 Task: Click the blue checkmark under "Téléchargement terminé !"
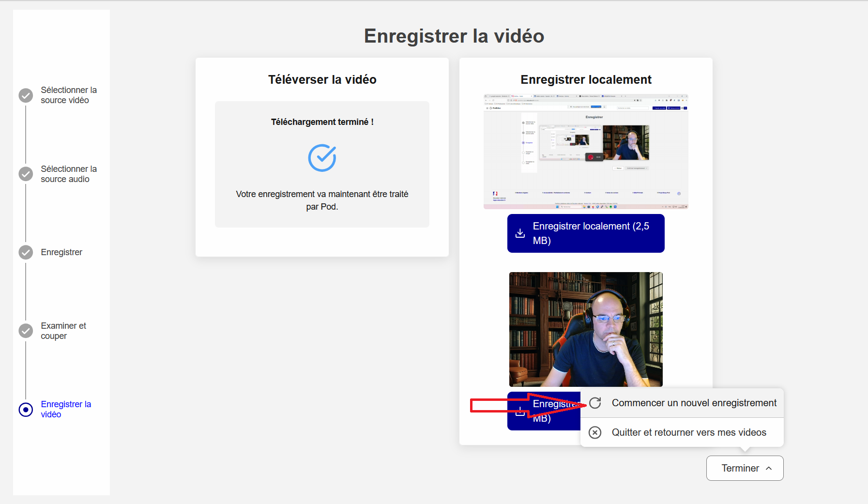[322, 157]
